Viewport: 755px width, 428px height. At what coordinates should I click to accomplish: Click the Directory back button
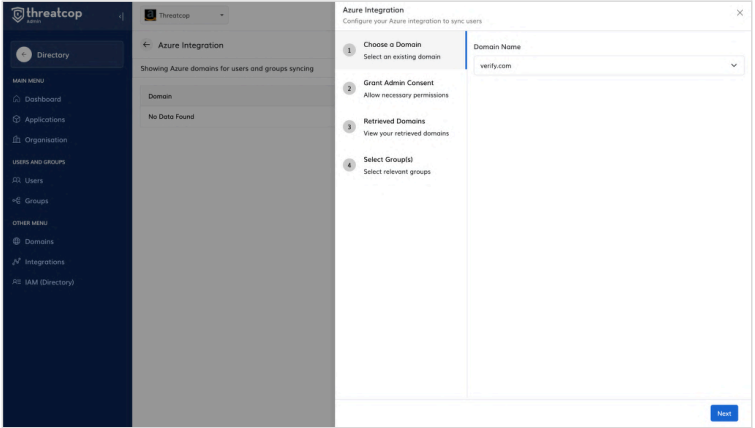pyautogui.click(x=24, y=54)
